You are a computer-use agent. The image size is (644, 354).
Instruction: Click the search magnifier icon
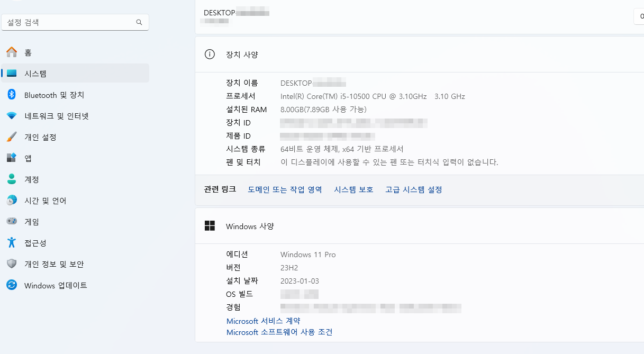coord(139,22)
